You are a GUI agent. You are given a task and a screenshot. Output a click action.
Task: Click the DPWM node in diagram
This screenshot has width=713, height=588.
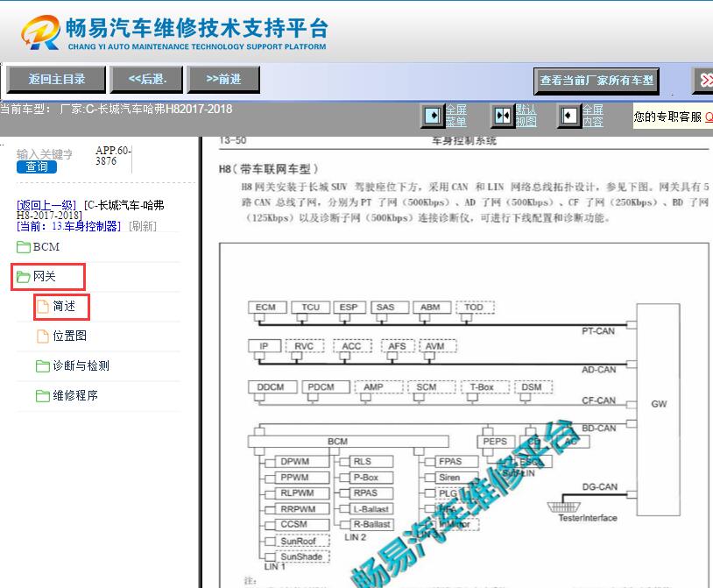(x=302, y=462)
